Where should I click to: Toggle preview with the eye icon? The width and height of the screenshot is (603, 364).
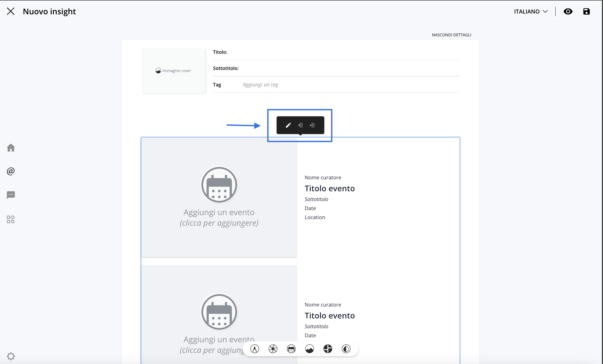click(x=568, y=11)
